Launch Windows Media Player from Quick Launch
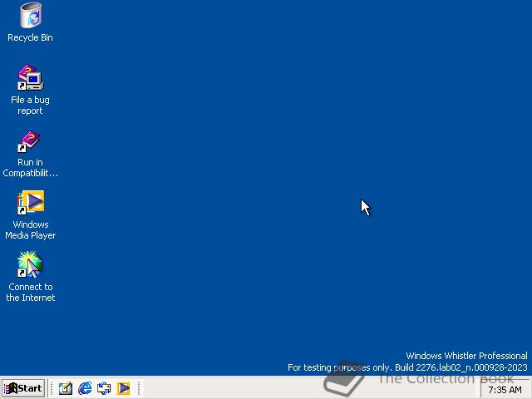The width and height of the screenshot is (532, 399). click(124, 388)
